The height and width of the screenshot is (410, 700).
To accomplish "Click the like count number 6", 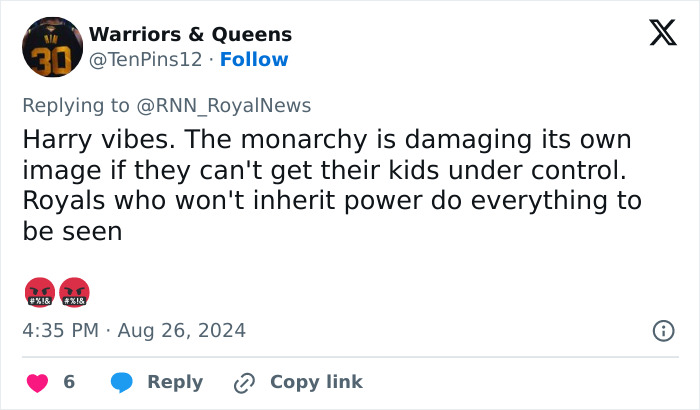I will [x=69, y=382].
